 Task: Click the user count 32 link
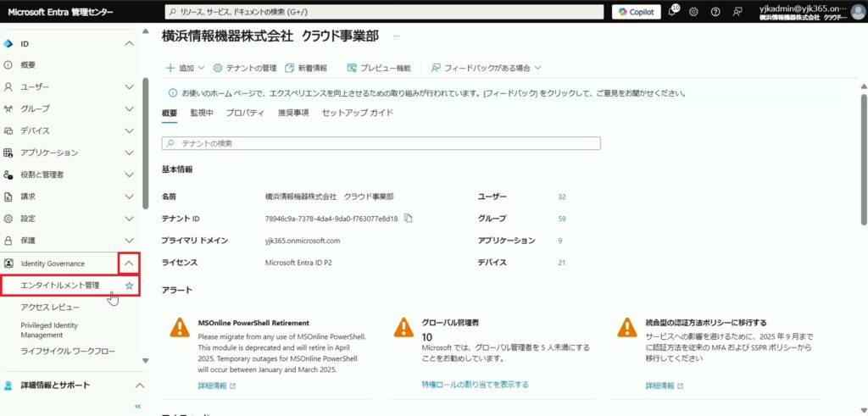pos(562,197)
